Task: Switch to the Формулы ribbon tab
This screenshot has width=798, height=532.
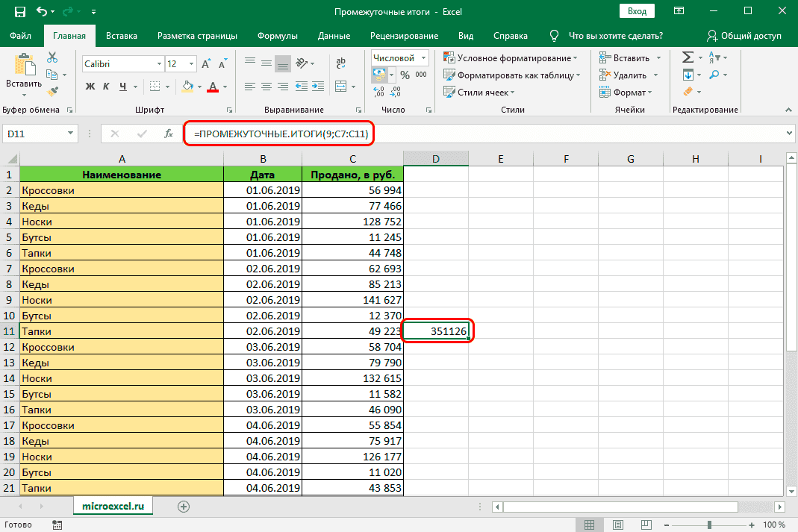Action: click(x=277, y=36)
